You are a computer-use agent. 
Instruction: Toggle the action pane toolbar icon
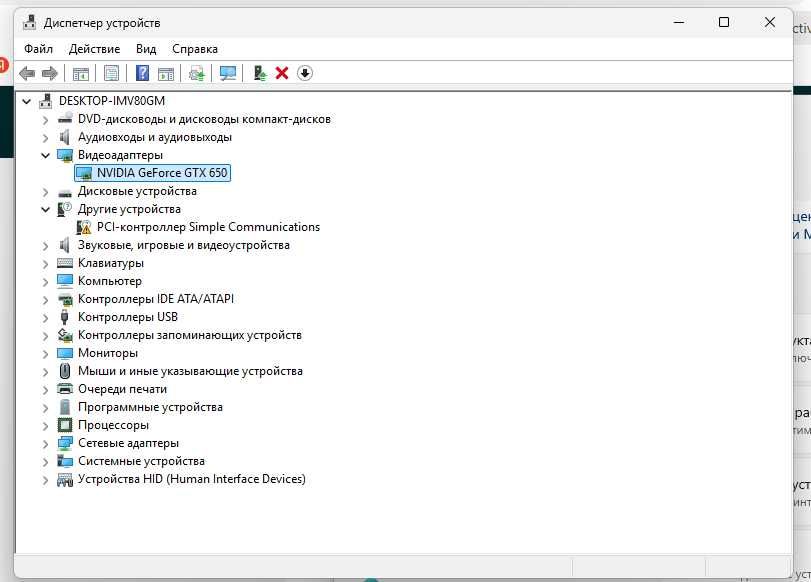[166, 73]
